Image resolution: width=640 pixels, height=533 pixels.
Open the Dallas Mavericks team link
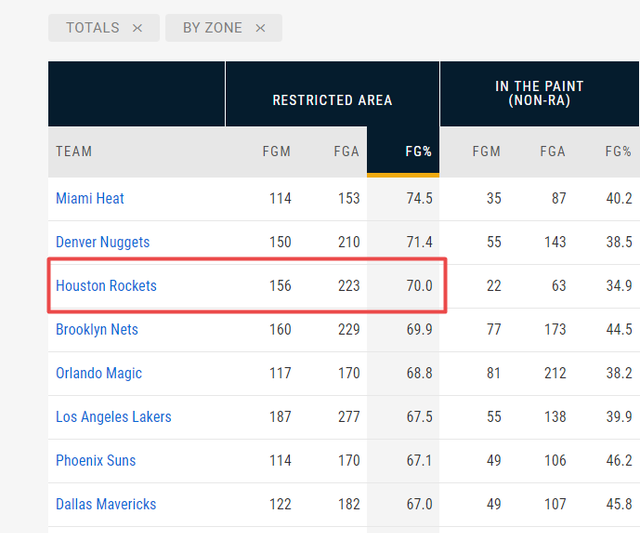[106, 504]
